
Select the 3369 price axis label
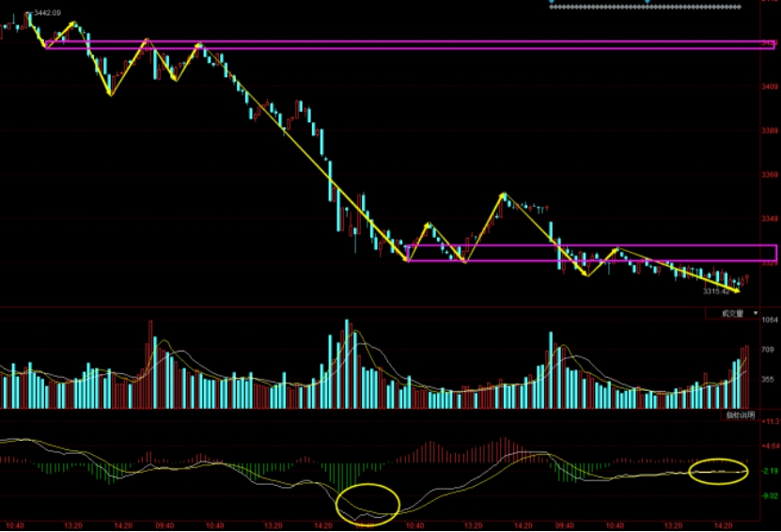tap(769, 175)
